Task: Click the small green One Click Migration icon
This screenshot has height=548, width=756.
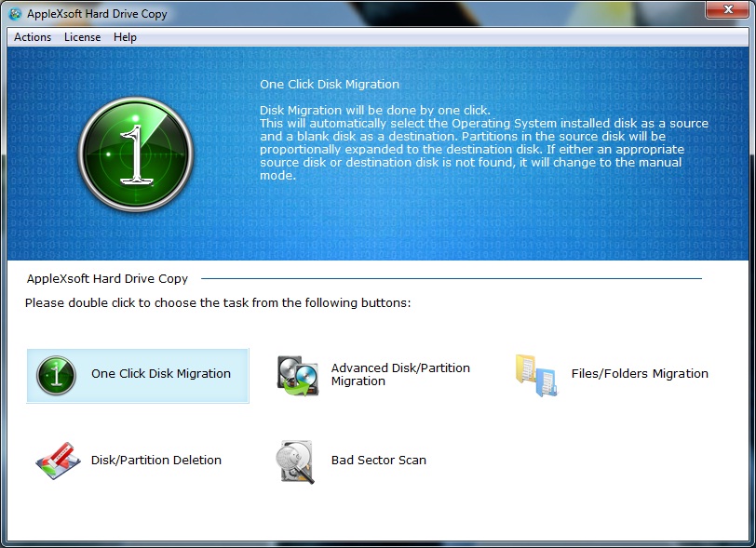Action: click(56, 376)
